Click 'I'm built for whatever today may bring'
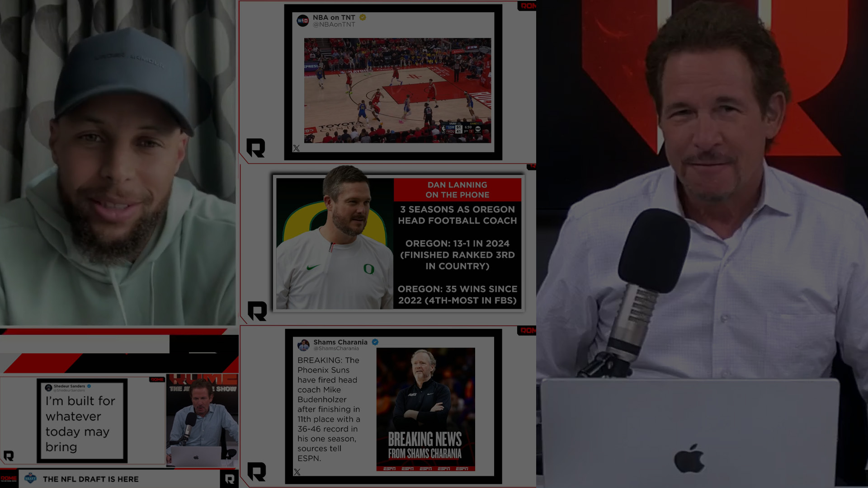Viewport: 868px width, 488px height. tap(80, 423)
